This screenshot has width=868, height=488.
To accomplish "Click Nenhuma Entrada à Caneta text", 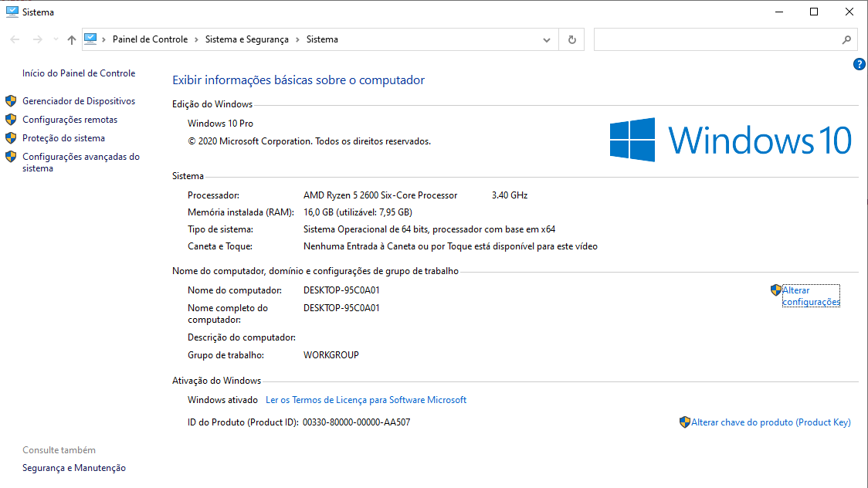I will (x=450, y=246).
